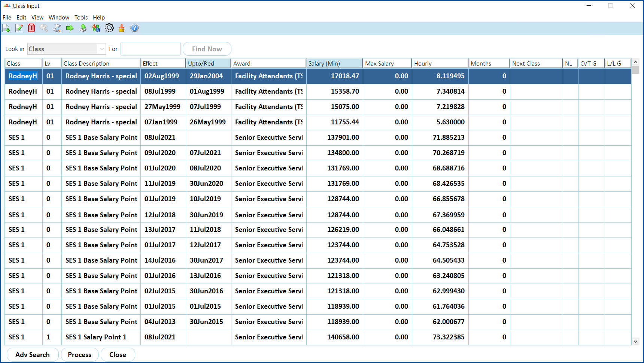The height and width of the screenshot is (363, 644).
Task: Click the document search magnifier icon
Action: coord(57,28)
